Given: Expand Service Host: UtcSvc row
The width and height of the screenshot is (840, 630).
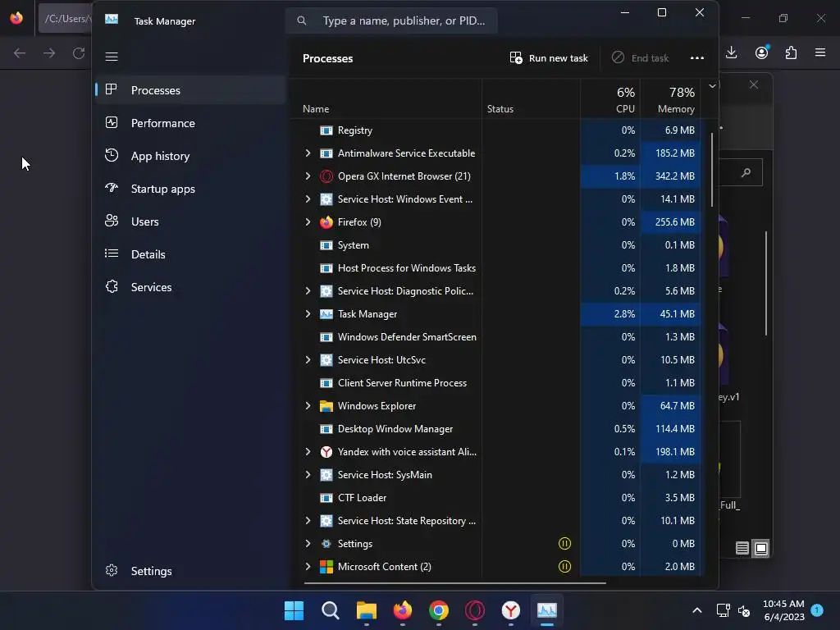Looking at the screenshot, I should tap(308, 360).
